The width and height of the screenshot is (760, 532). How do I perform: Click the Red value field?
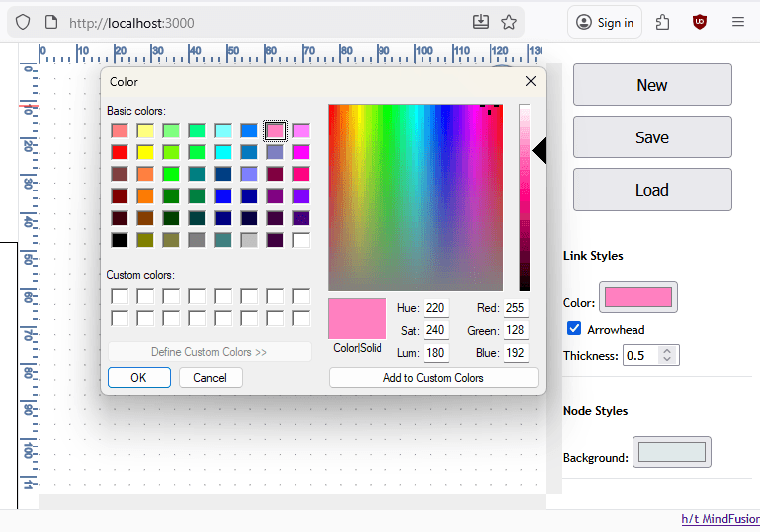click(516, 308)
